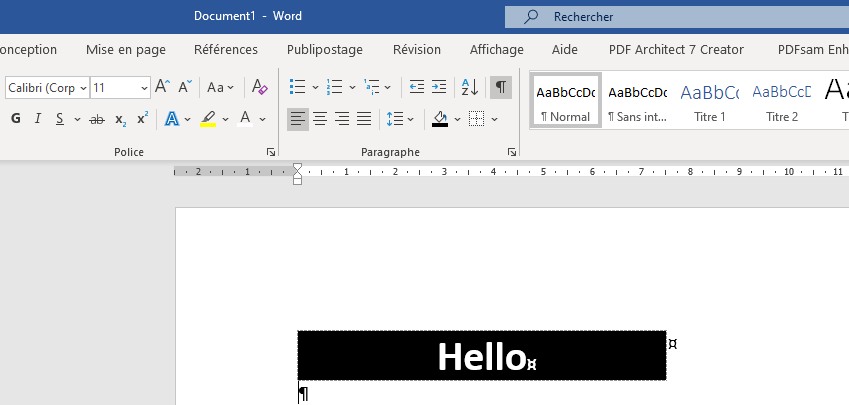Open the Mise en page tab

126,50
